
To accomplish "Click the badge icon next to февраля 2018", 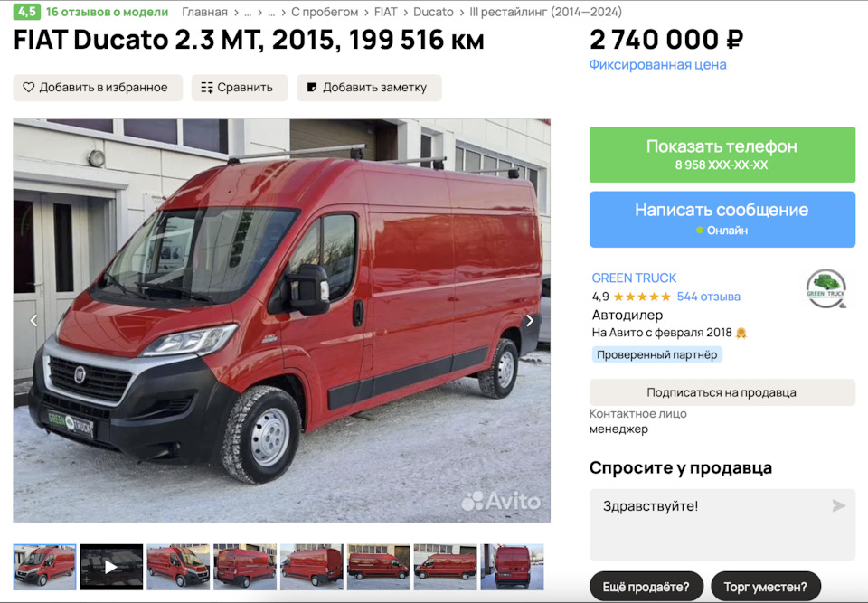I will (741, 333).
